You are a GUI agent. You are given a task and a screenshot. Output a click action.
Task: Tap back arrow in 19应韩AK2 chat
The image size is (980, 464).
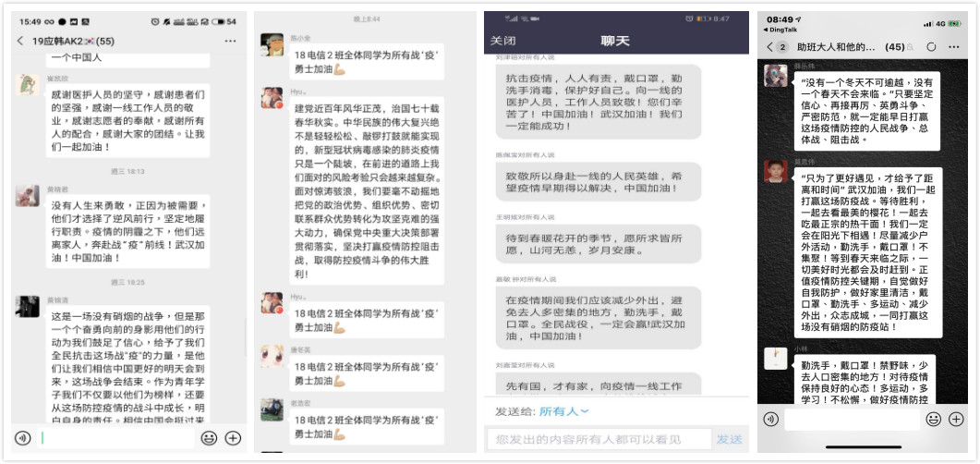tap(20, 41)
